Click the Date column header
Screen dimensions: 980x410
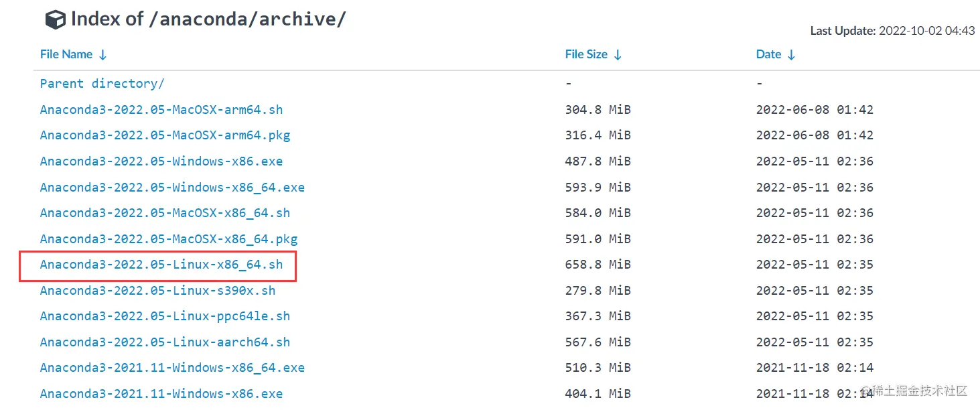pyautogui.click(x=768, y=54)
